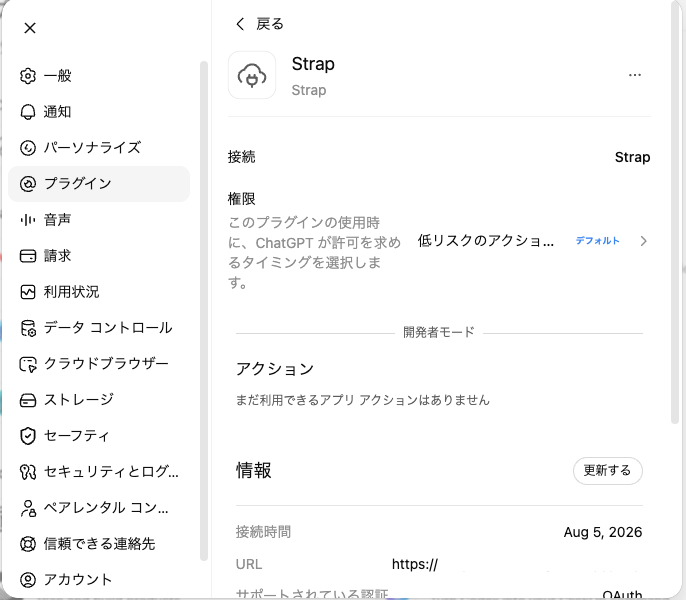This screenshot has width=686, height=600.
Task: Select the プラグイン tab
Action: coord(99,184)
